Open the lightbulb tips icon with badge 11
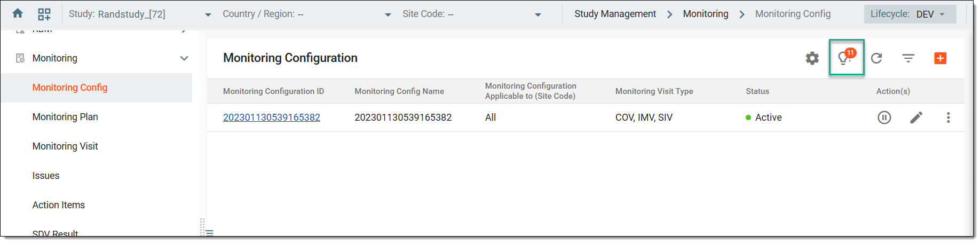This screenshot has width=980, height=243. point(846,57)
